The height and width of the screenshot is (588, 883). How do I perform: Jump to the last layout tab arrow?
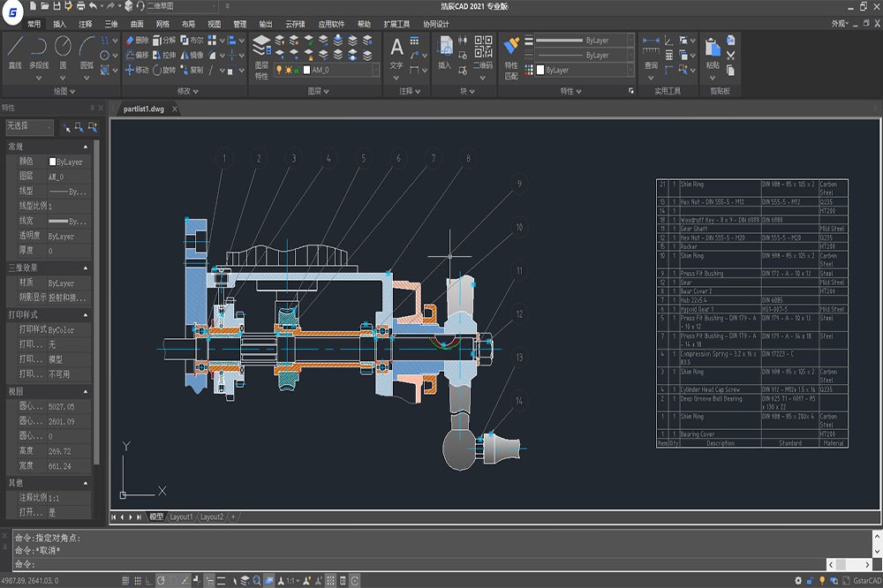pyautogui.click(x=140, y=516)
